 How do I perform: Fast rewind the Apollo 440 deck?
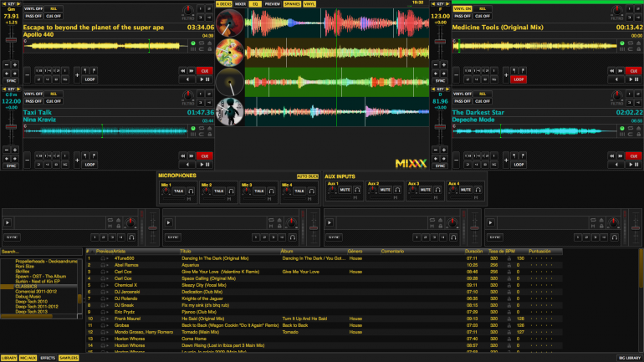[x=183, y=71]
